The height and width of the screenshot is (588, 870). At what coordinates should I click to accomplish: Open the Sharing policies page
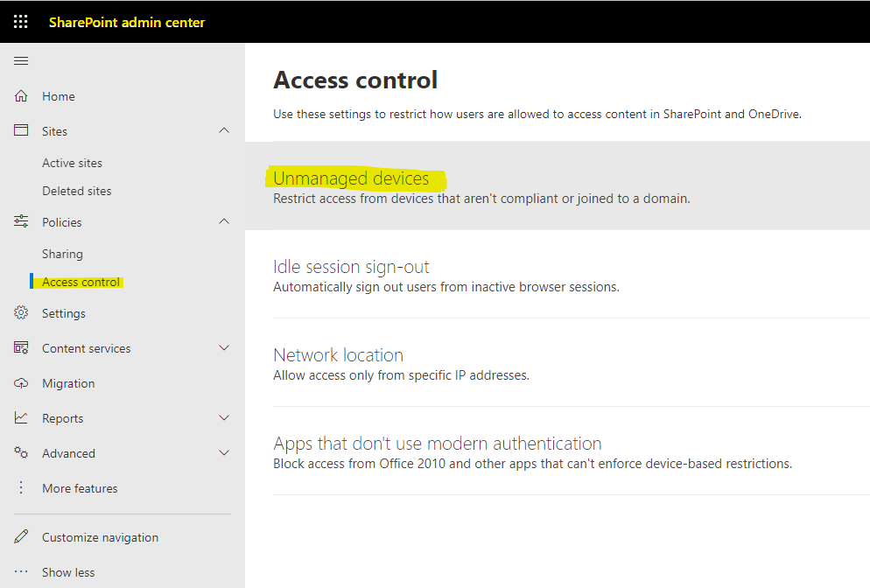click(x=62, y=254)
